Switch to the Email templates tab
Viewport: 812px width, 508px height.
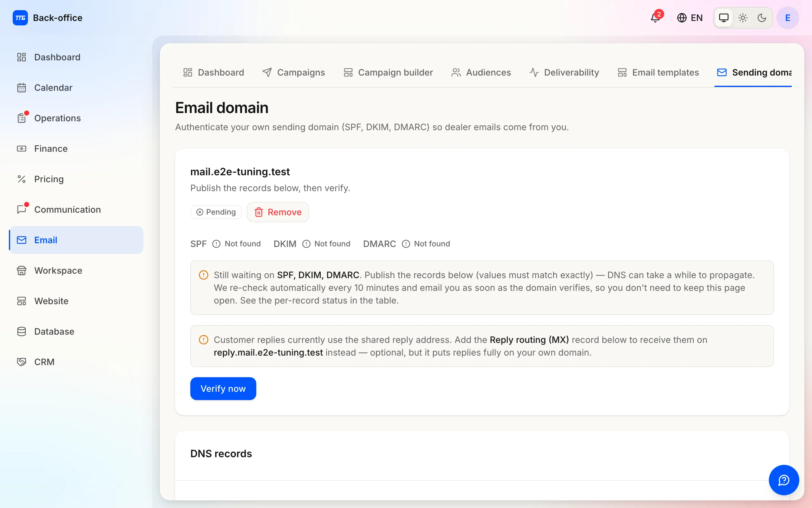[x=658, y=73]
